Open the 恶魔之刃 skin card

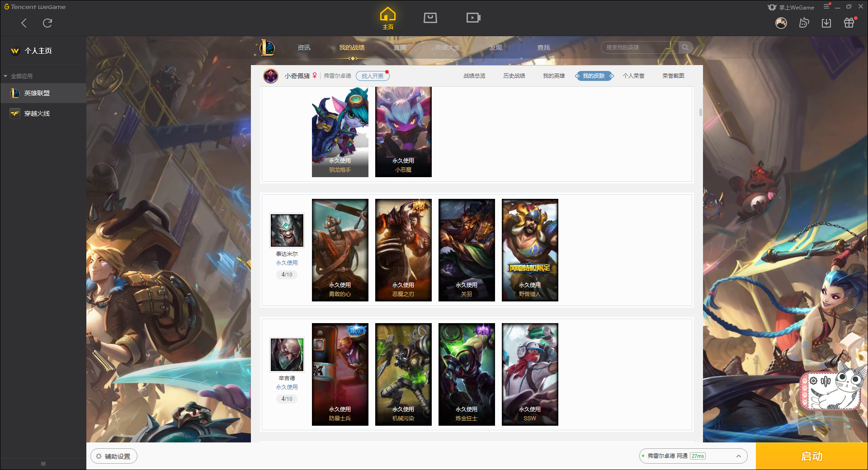pos(403,250)
